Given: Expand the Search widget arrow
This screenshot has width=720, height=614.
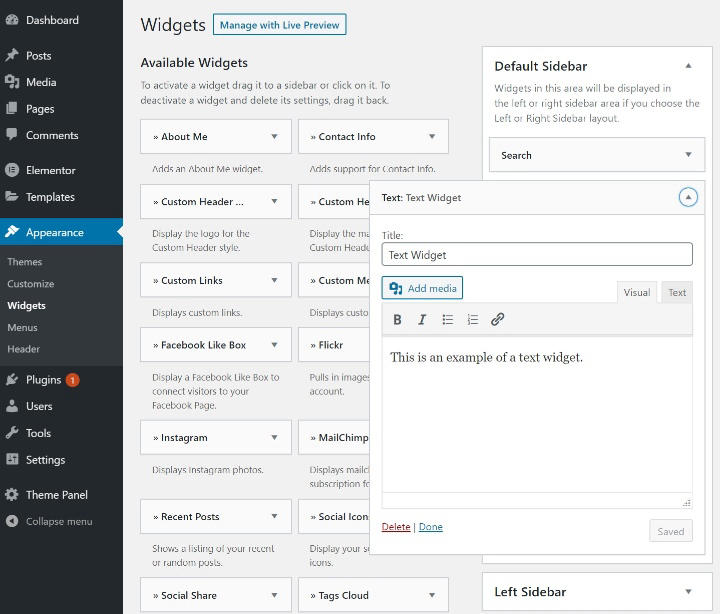Looking at the screenshot, I should [688, 154].
